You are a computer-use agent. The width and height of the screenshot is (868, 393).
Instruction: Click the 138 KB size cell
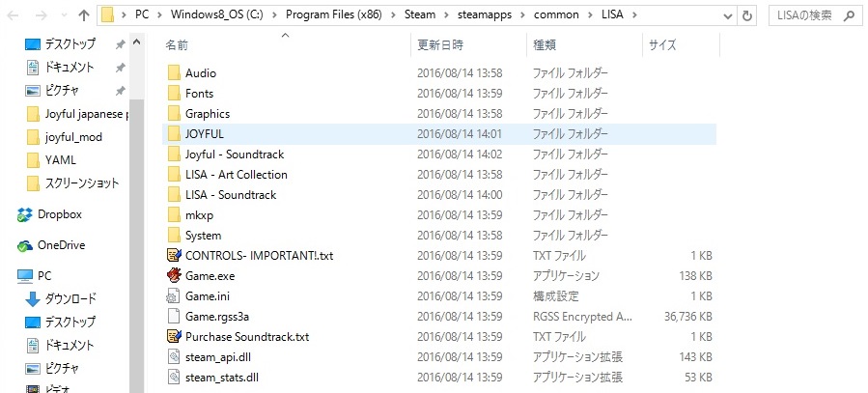click(x=695, y=275)
